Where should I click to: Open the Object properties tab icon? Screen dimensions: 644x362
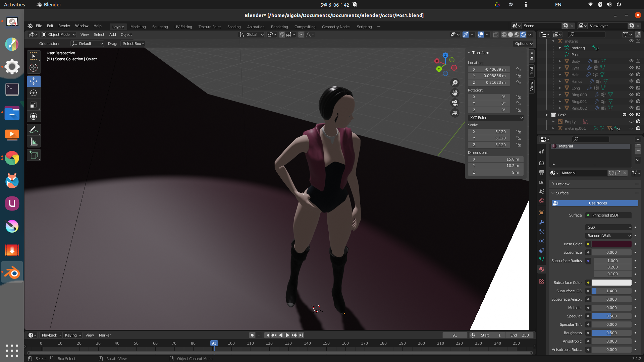click(541, 213)
